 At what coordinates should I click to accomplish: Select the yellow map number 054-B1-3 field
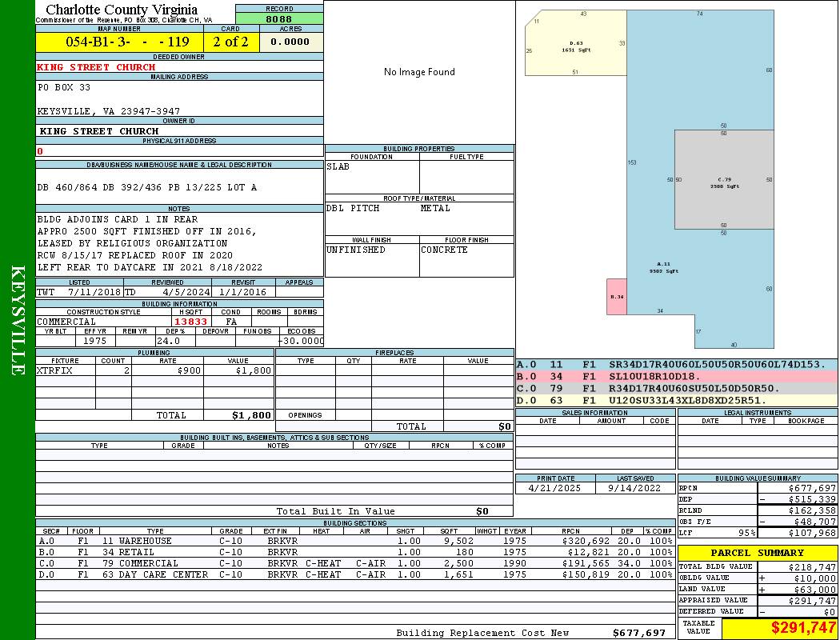pyautogui.click(x=119, y=42)
